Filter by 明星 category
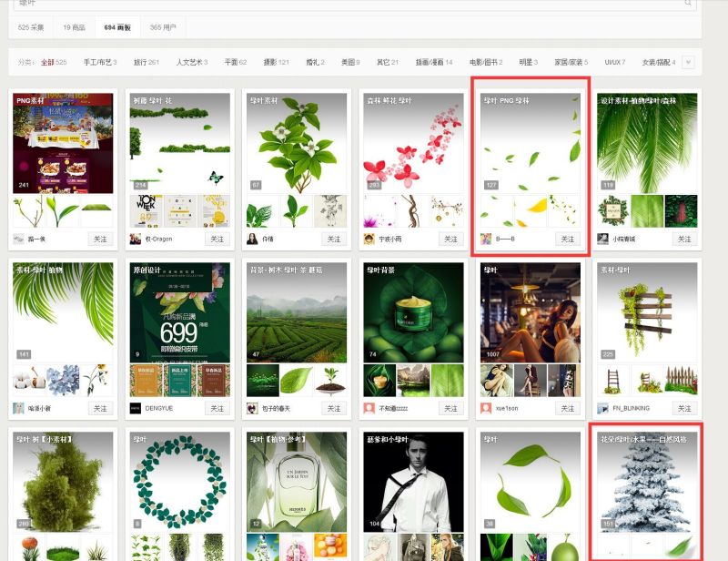Screen dimensions: 728x561 point(529,62)
